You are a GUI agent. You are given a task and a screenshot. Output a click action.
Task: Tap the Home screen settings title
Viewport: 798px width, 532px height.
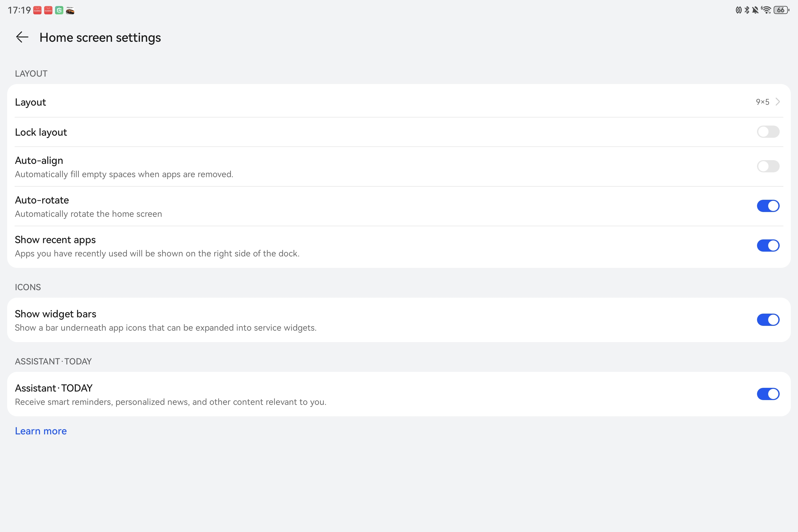100,37
